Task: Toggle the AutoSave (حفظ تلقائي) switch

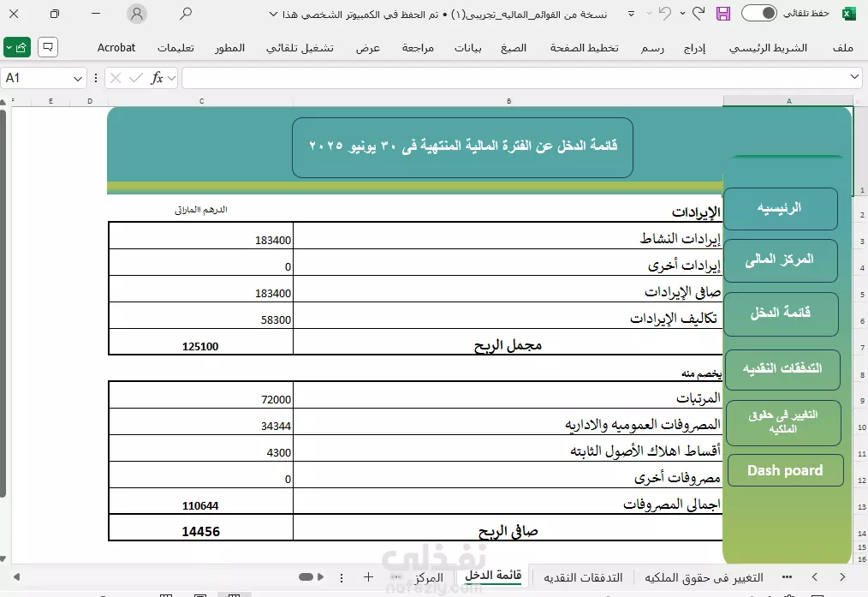Action: 759,14
